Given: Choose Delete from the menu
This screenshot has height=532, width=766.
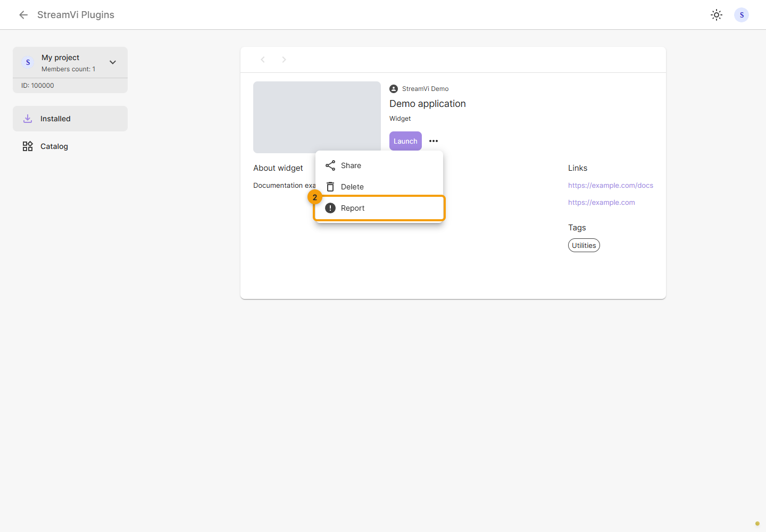Looking at the screenshot, I should click(x=379, y=187).
